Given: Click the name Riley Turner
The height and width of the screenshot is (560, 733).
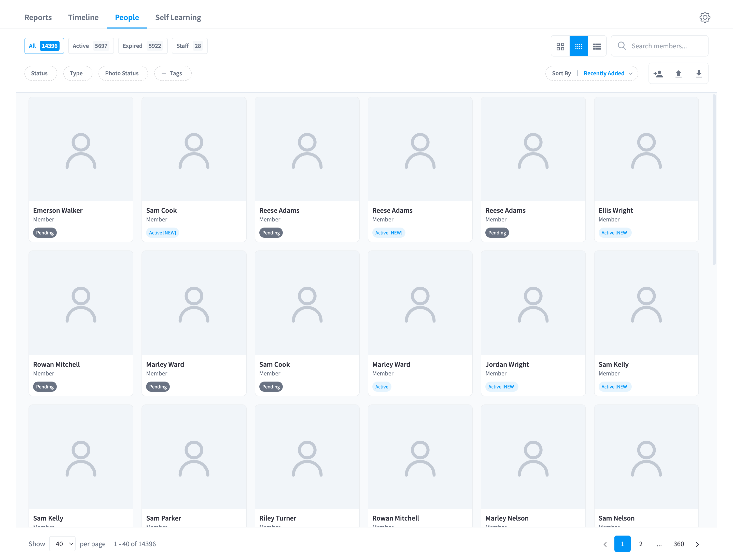Looking at the screenshot, I should [x=278, y=518].
